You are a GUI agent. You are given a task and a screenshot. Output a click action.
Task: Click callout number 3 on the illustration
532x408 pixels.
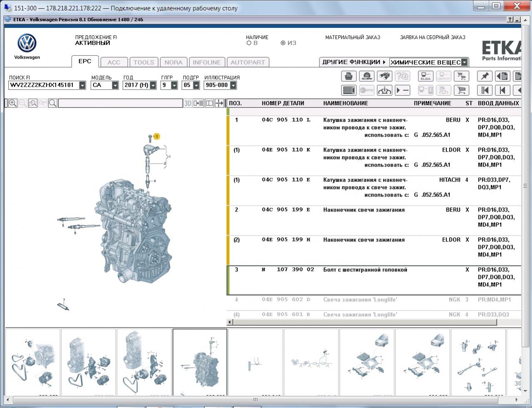pyautogui.click(x=157, y=136)
